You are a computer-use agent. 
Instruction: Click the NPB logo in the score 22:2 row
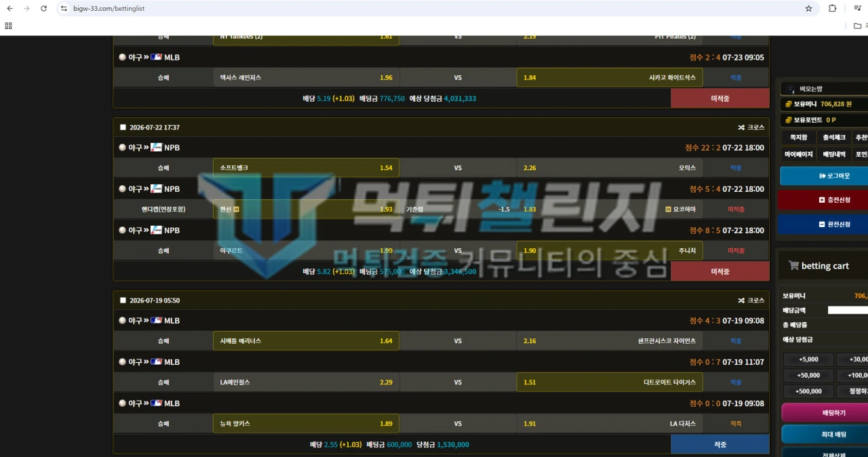[156, 148]
